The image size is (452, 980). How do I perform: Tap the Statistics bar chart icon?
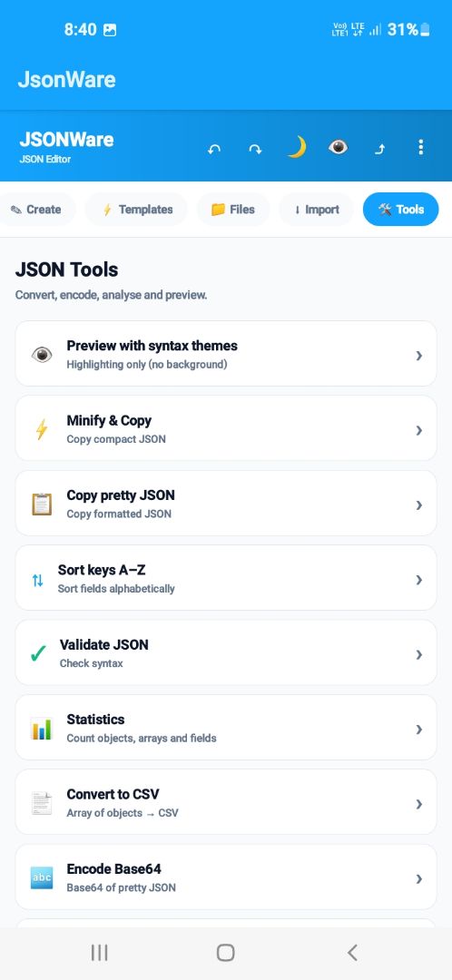click(41, 730)
